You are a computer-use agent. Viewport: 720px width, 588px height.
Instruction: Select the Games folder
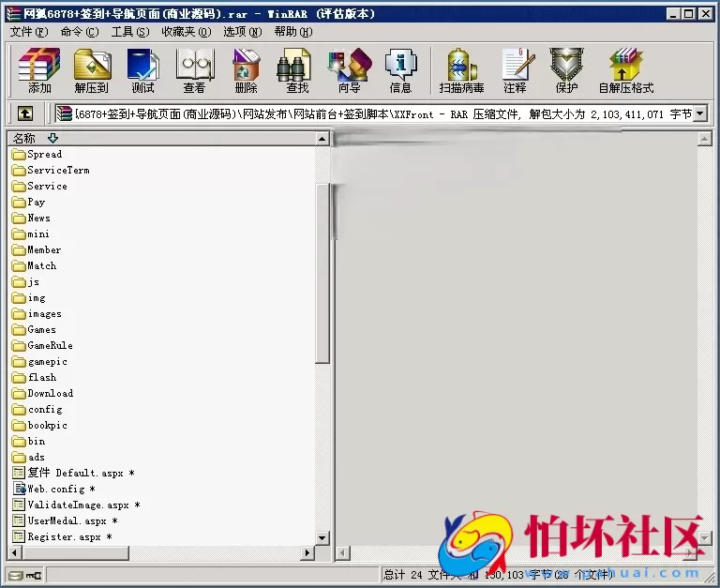tap(34, 330)
